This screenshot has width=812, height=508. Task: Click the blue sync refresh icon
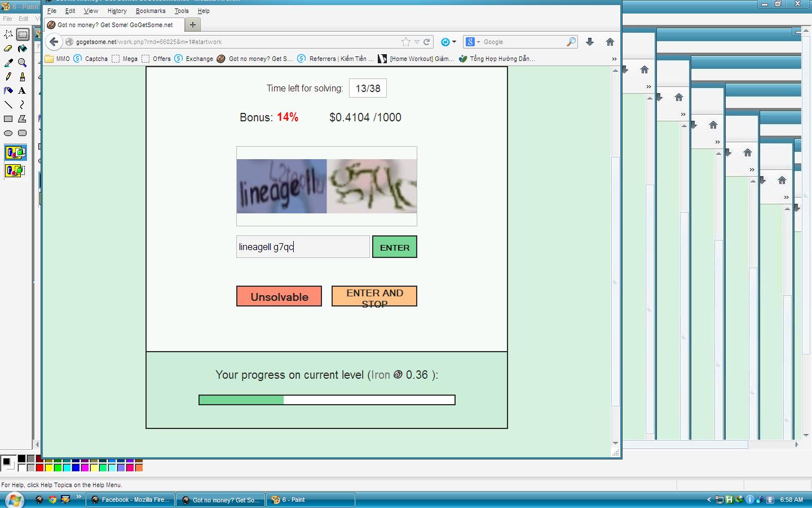(445, 42)
